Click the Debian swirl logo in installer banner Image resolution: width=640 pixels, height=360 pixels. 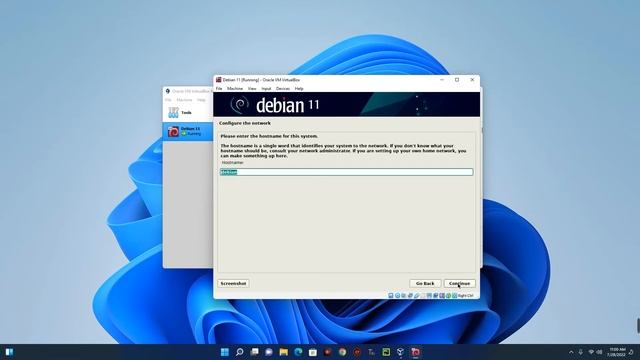pos(240,104)
